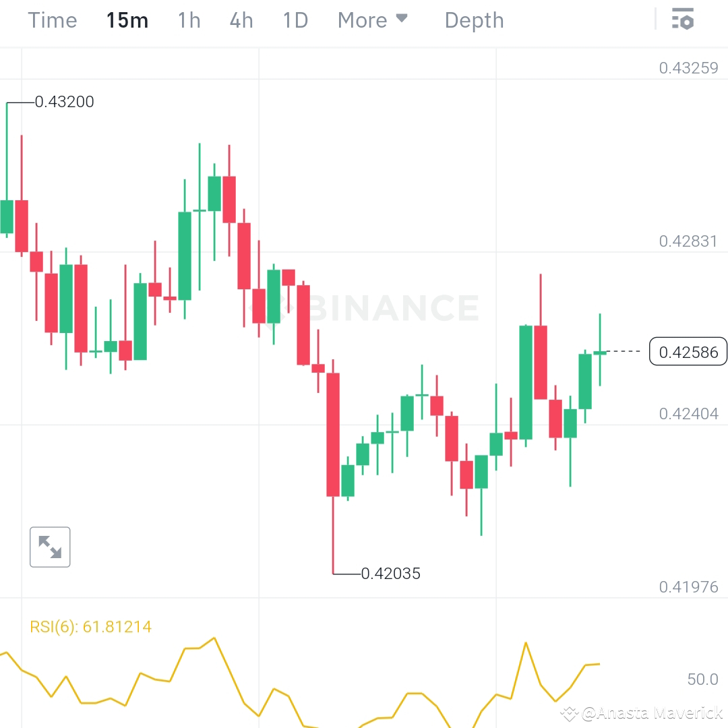Switch to the 1D timeframe
Image resolution: width=728 pixels, height=728 pixels.
(x=295, y=20)
